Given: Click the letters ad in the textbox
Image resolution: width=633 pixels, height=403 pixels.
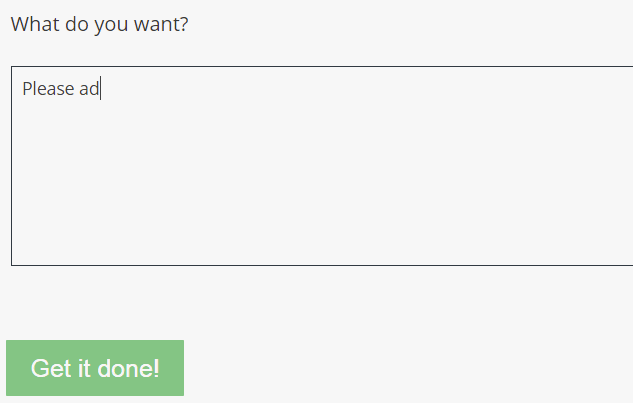Looking at the screenshot, I should [89, 88].
